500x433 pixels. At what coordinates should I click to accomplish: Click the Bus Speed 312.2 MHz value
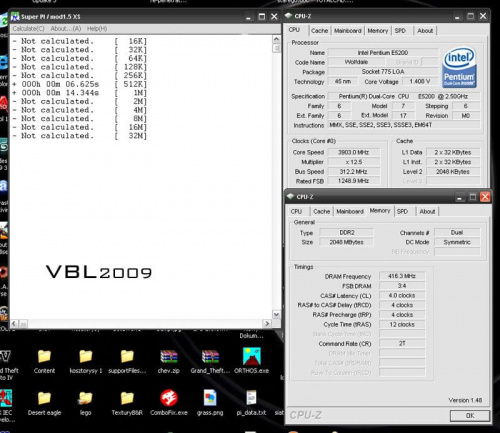353,172
